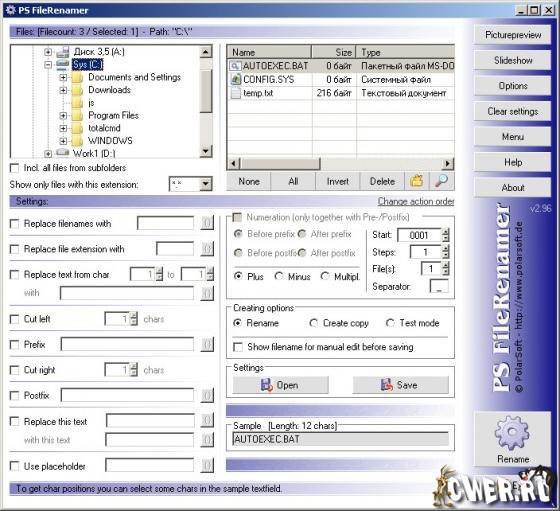Open About from the side menu
The image size is (560, 511).
tap(512, 187)
